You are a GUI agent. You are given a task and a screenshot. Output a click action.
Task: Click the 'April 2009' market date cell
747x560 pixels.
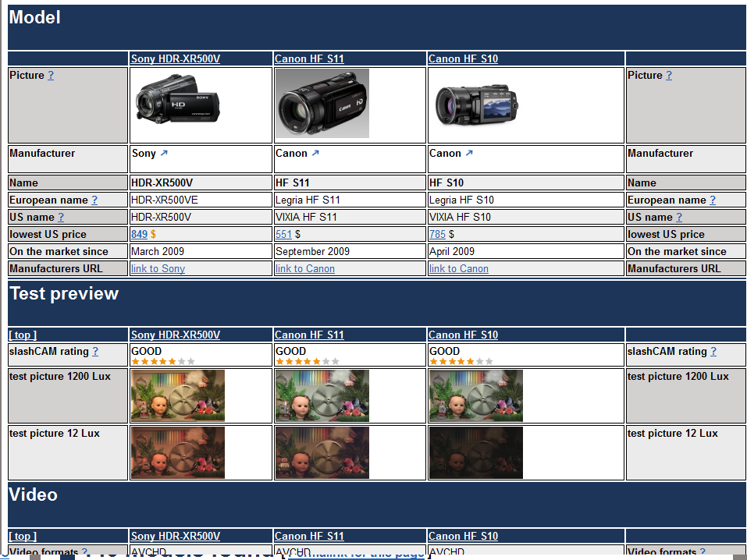tap(526, 251)
